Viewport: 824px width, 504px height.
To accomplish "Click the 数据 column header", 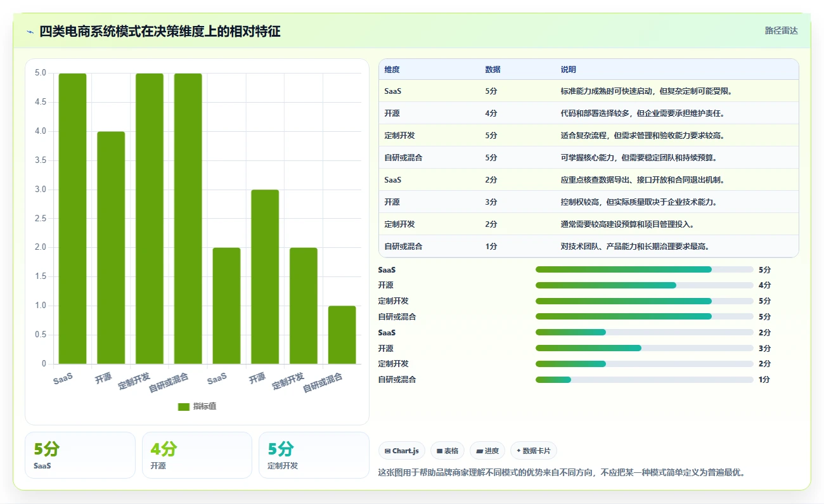I will [492, 70].
